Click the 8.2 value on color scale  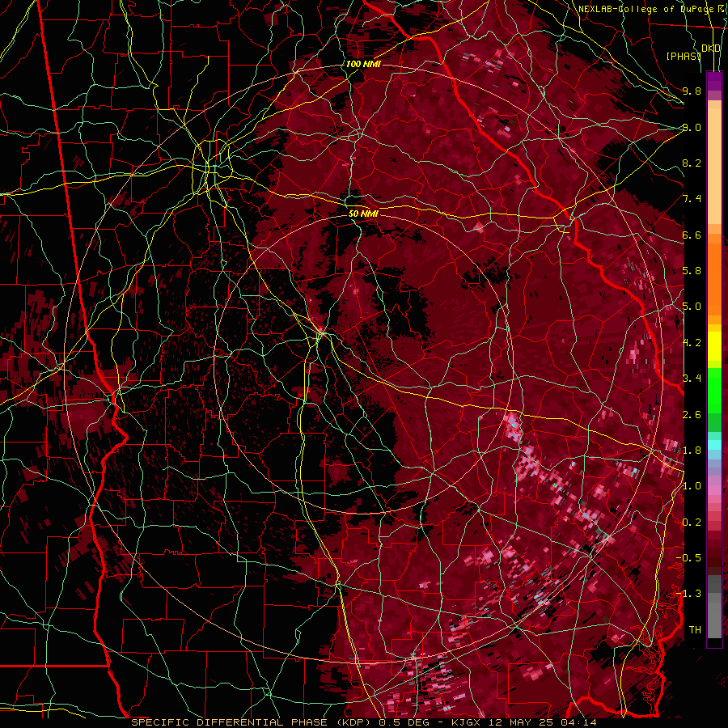(x=692, y=163)
